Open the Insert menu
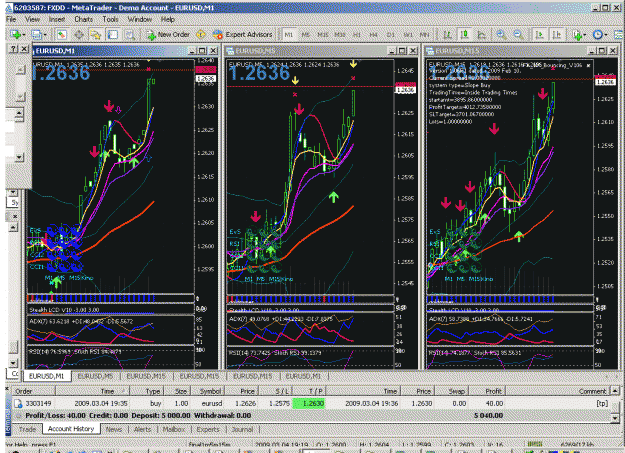The height and width of the screenshot is (453, 625). point(57,19)
